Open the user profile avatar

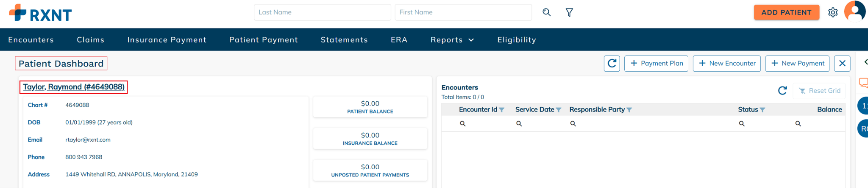855,11
